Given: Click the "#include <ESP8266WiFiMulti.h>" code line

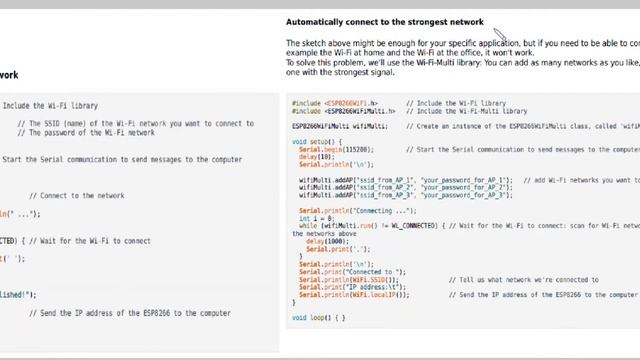Looking at the screenshot, I should (344, 111).
